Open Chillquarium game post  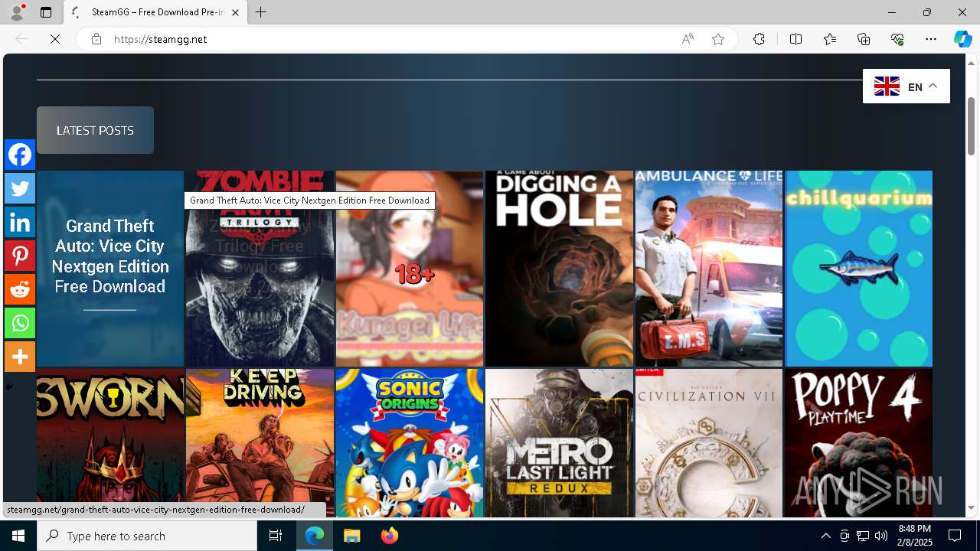click(x=858, y=269)
